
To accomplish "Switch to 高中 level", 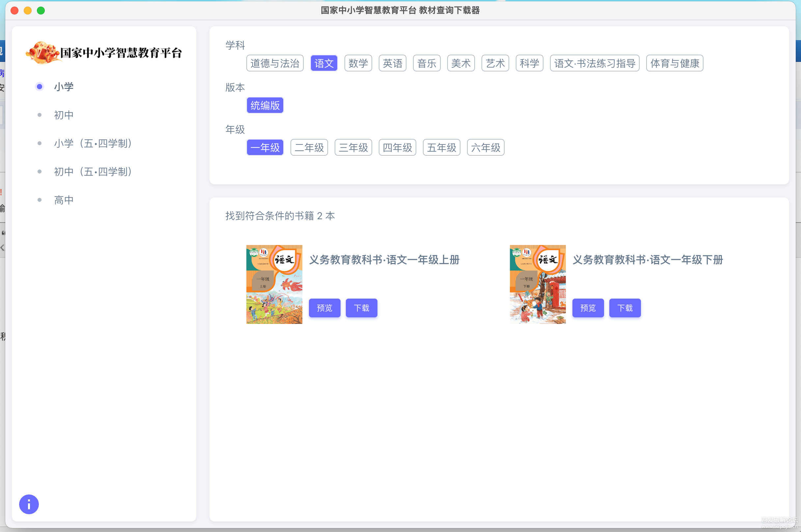I will click(x=64, y=200).
